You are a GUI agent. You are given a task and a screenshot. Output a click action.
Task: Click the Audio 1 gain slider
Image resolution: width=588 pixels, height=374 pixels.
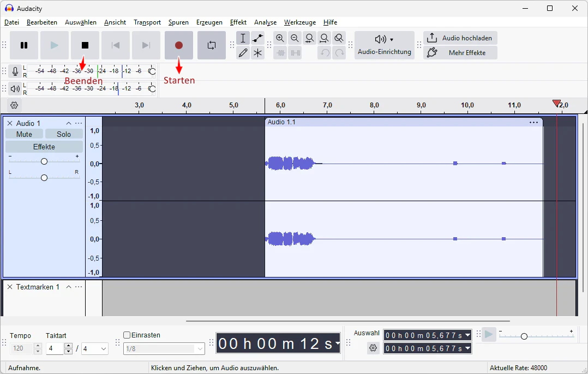pyautogui.click(x=44, y=161)
